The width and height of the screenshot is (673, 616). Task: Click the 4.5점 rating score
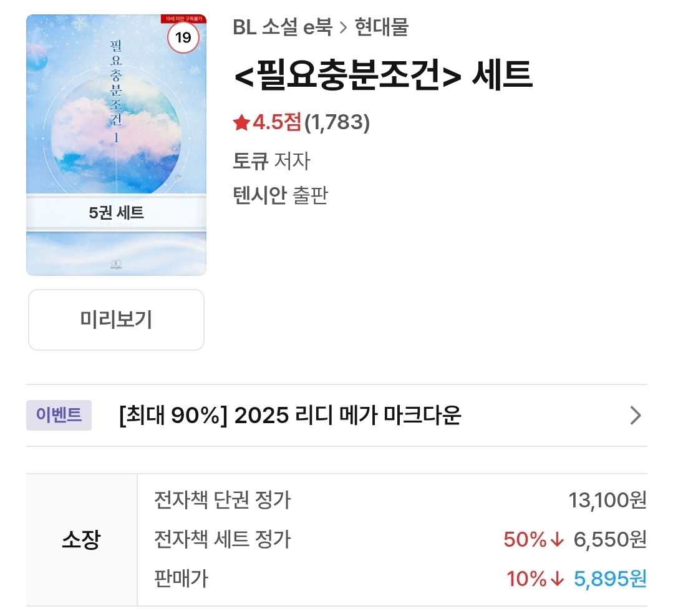pos(277,124)
